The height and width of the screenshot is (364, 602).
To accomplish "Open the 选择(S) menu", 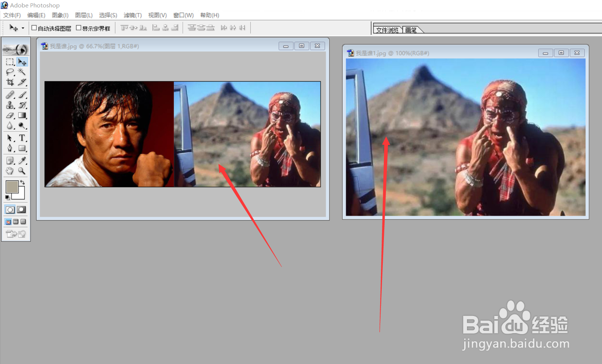I will (x=108, y=15).
